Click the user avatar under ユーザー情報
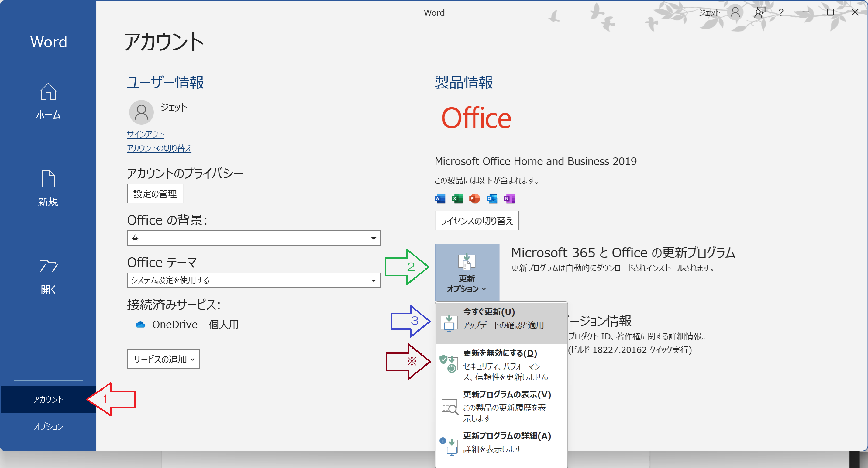Image resolution: width=868 pixels, height=468 pixels. [141, 112]
